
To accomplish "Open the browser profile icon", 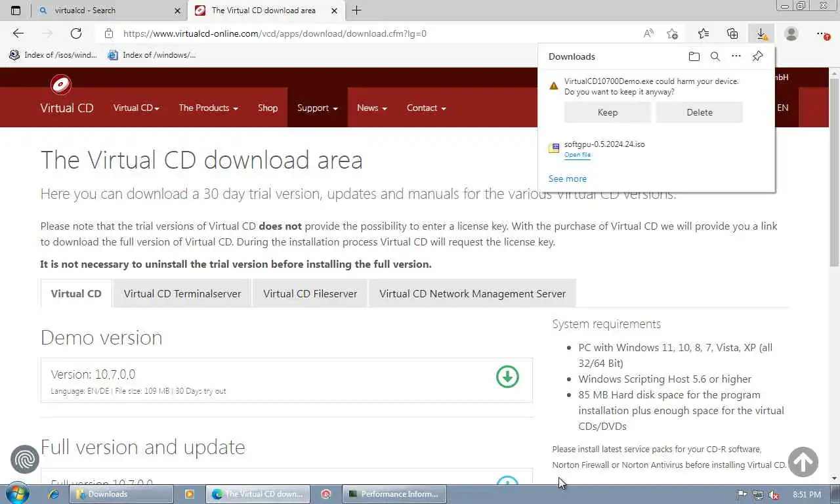I will click(x=791, y=33).
